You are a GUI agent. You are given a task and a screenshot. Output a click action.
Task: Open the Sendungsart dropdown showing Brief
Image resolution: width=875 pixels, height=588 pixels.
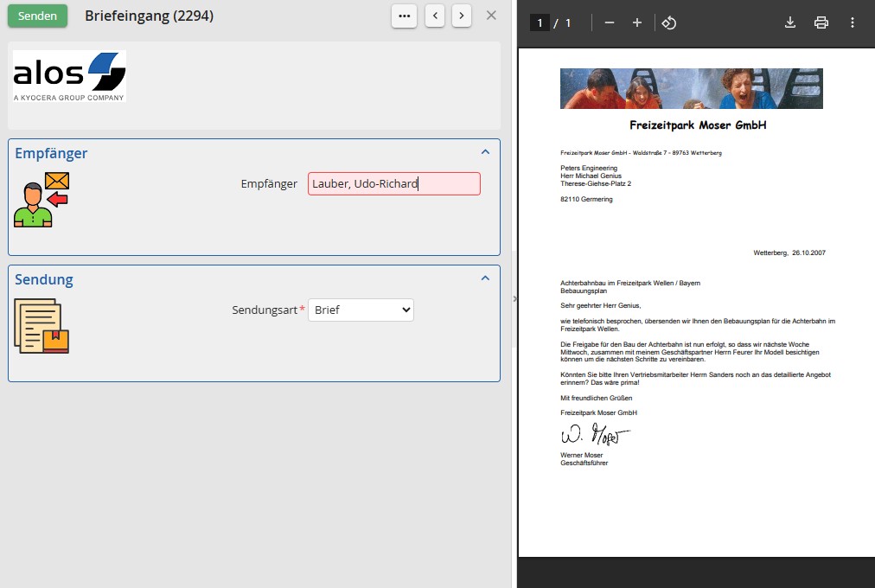tap(361, 310)
